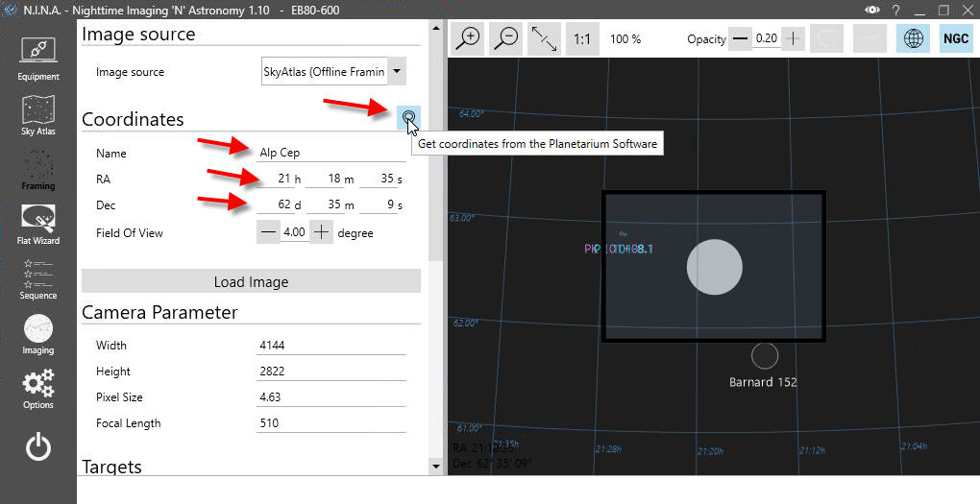Toggle the globe grid overlay

coord(913,39)
